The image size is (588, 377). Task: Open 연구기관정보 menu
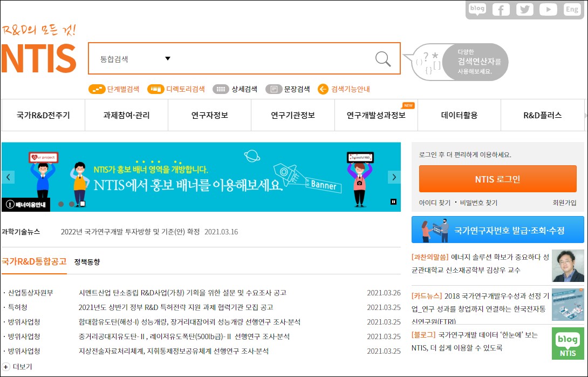tap(293, 115)
